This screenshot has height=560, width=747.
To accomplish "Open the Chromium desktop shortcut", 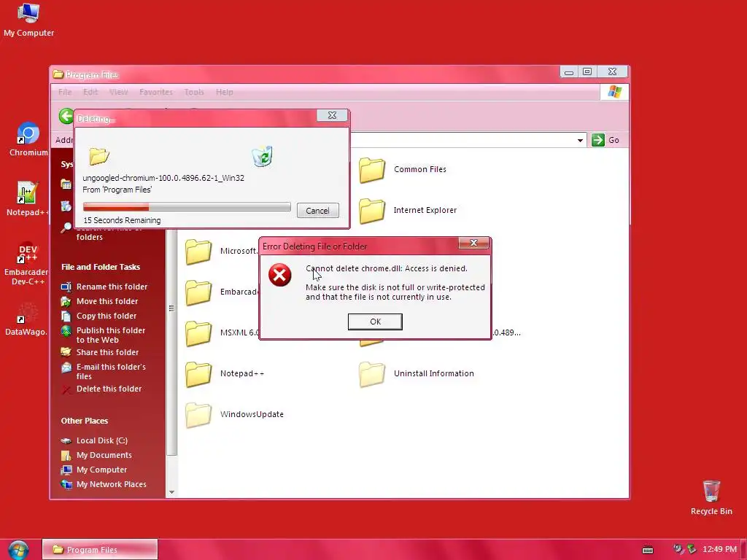I will [28, 139].
